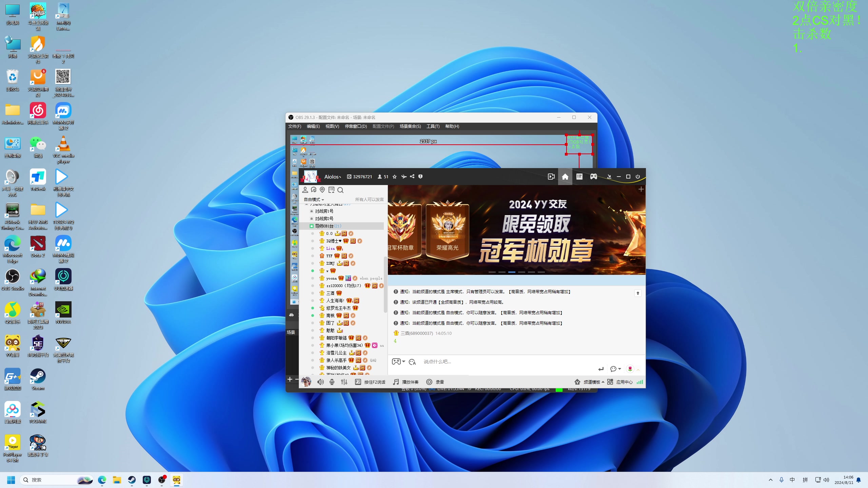Click the collapse-to-mini arrow in YY header
The height and width of the screenshot is (488, 868).
(x=609, y=177)
